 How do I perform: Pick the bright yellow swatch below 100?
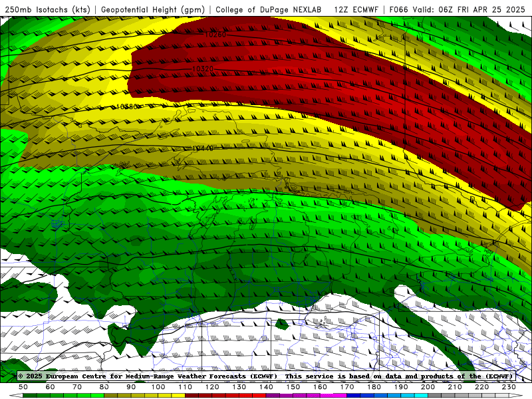(165, 396)
